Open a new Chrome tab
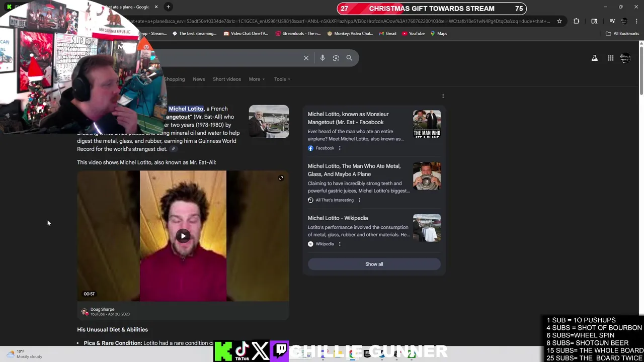Screen dimensions: 644x362 168,7
